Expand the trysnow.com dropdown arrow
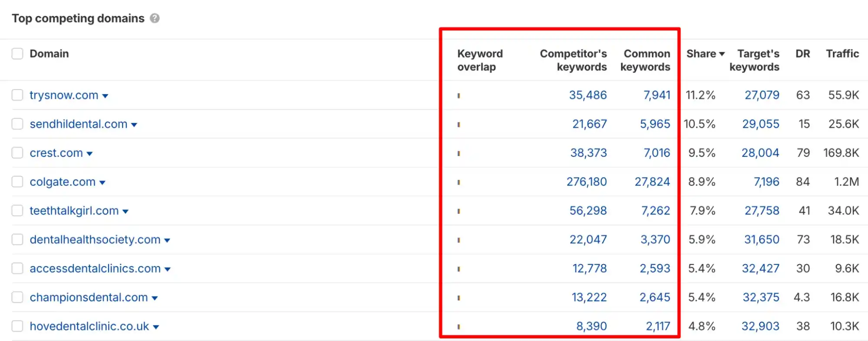This screenshot has height=341, width=868. click(x=105, y=96)
